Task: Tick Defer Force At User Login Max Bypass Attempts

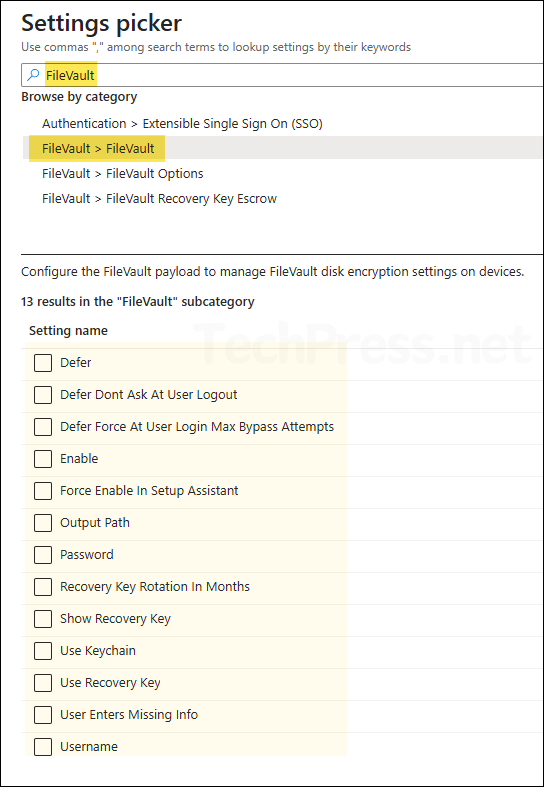Action: pos(43,427)
